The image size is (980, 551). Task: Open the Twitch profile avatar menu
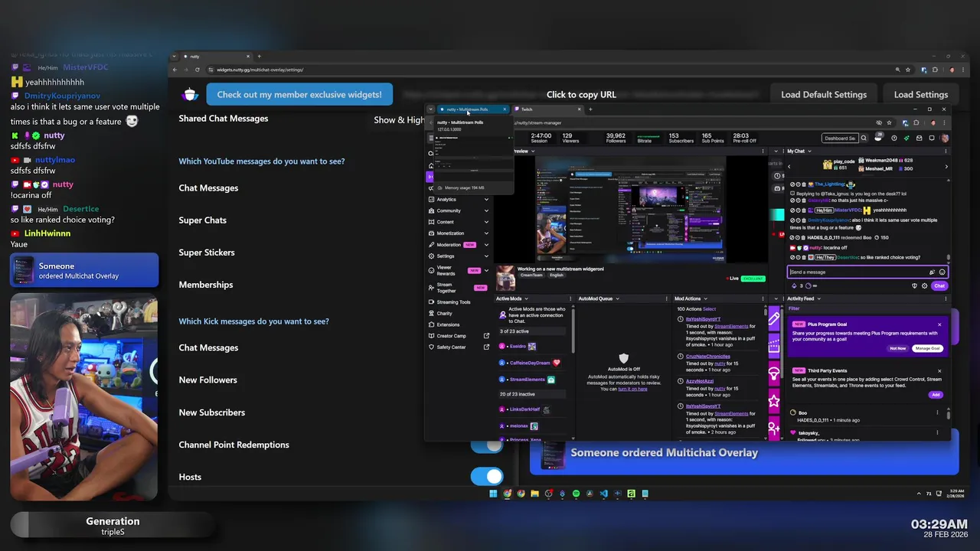pyautogui.click(x=945, y=139)
